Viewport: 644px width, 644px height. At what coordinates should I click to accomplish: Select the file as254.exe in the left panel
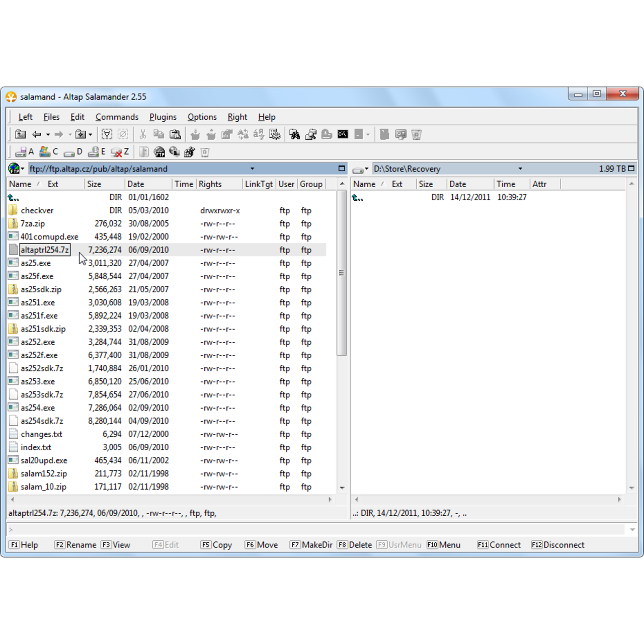[38, 408]
